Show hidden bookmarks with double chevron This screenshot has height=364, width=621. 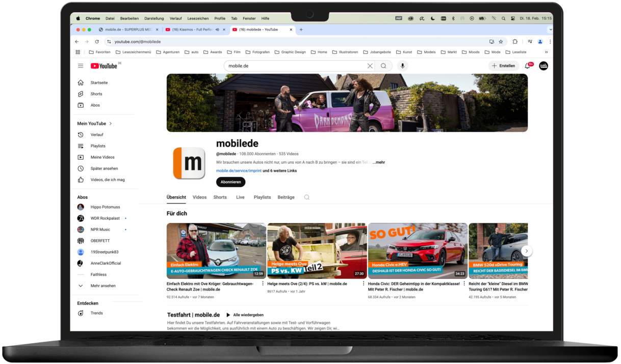coord(546,52)
